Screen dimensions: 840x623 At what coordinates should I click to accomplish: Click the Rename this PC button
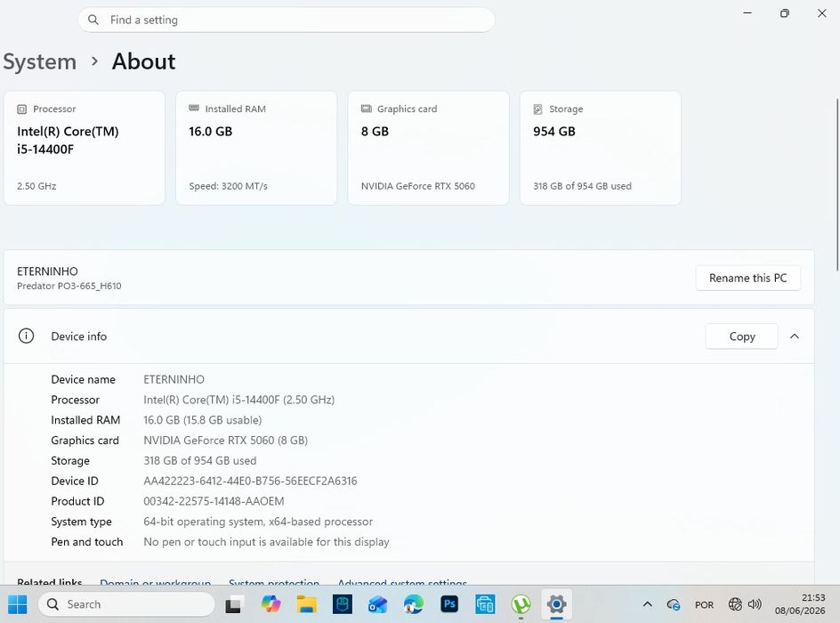(x=747, y=278)
